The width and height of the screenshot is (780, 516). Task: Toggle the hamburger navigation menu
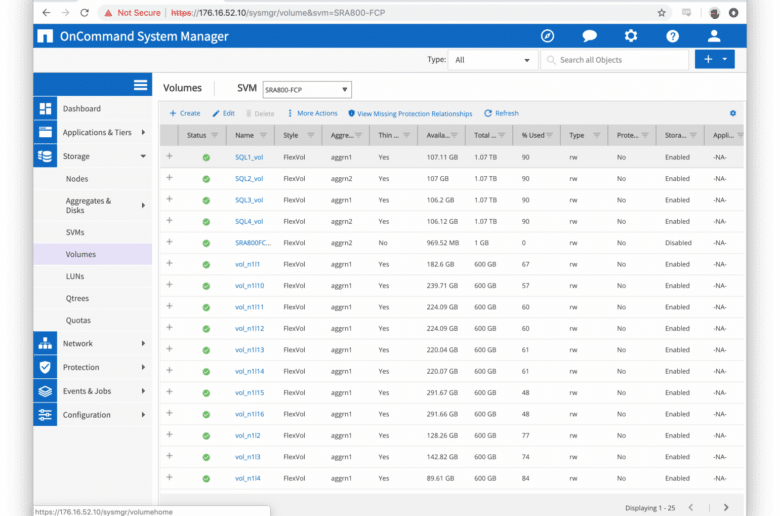click(140, 85)
